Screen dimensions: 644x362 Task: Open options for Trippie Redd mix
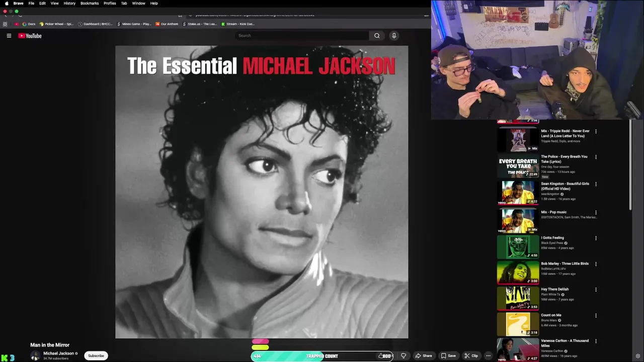(596, 131)
